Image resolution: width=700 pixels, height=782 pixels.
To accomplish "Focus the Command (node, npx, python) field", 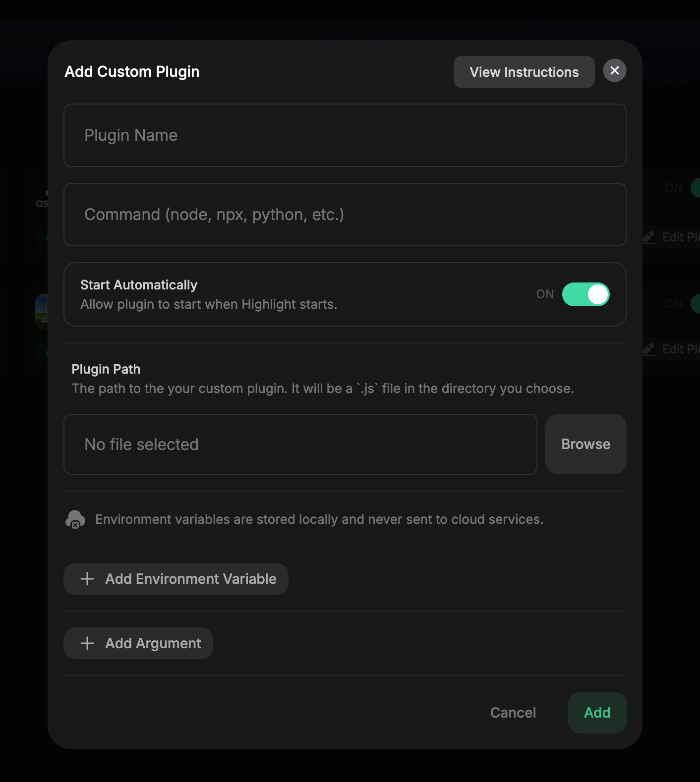I will 345,215.
